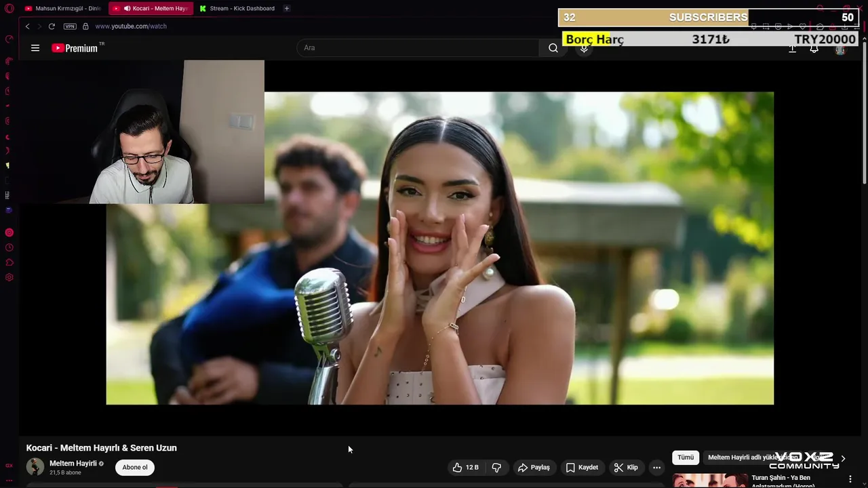Reload the YouTube page
868x488 pixels.
(52, 26)
